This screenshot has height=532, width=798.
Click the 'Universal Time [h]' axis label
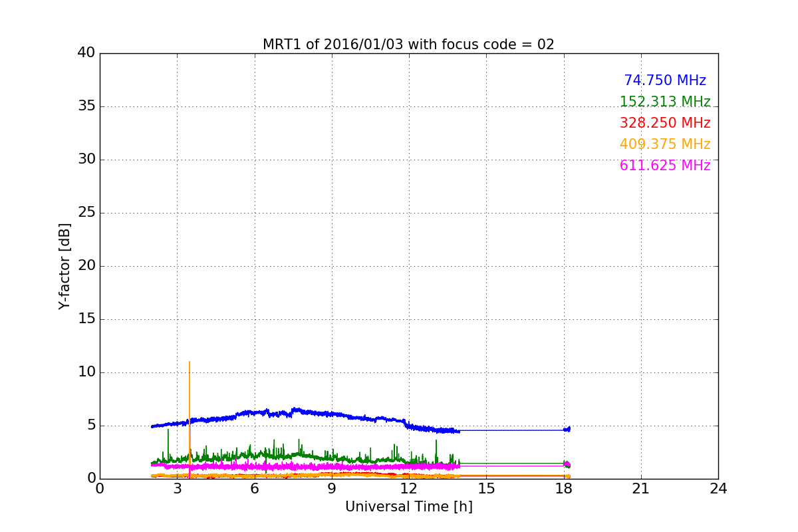click(x=409, y=507)
